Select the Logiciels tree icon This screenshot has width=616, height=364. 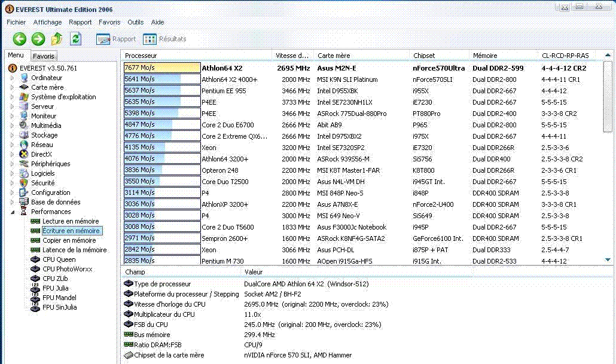pos(24,173)
